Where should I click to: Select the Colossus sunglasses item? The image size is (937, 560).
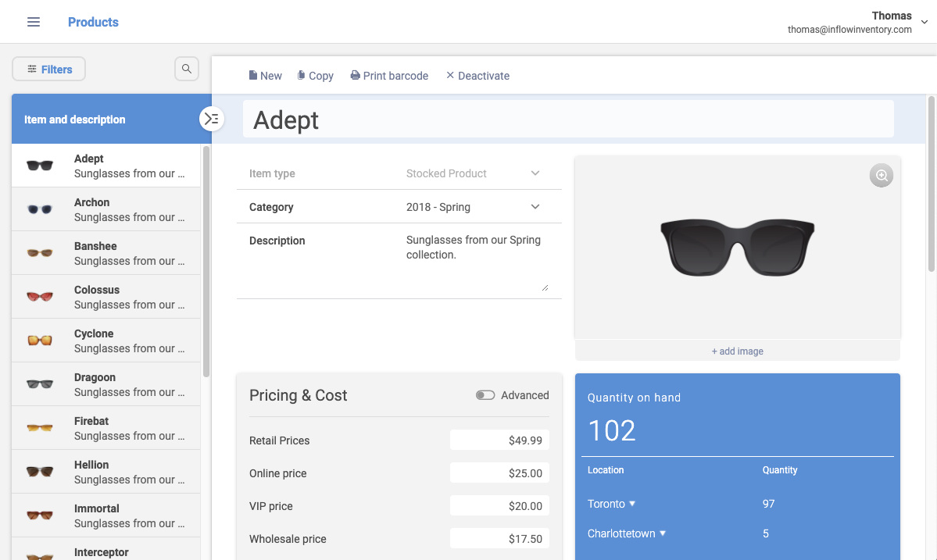(x=106, y=297)
